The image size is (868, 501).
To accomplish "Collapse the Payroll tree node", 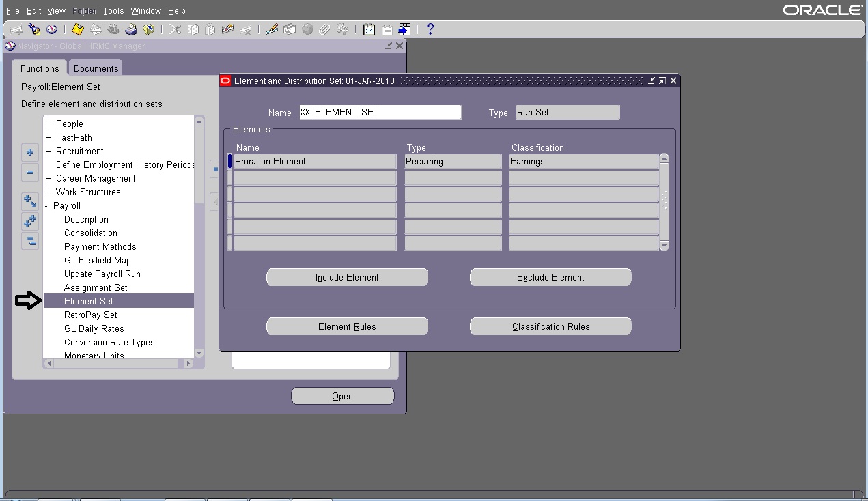I will coord(47,205).
